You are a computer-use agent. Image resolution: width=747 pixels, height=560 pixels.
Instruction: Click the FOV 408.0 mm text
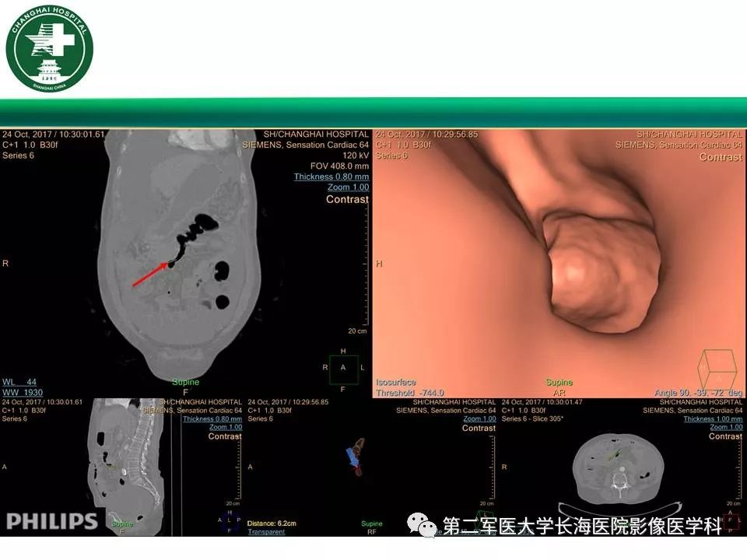click(339, 166)
